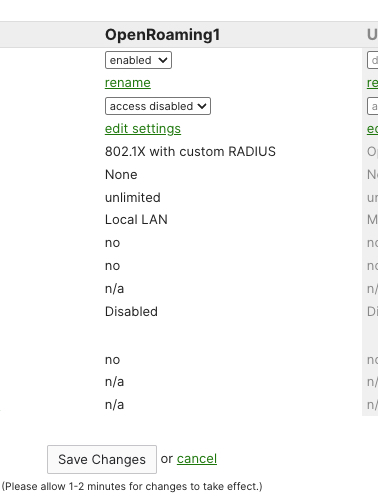This screenshot has width=378, height=500.
Task: Open the cut-off access dropdown in second SSID column
Action: (373, 106)
